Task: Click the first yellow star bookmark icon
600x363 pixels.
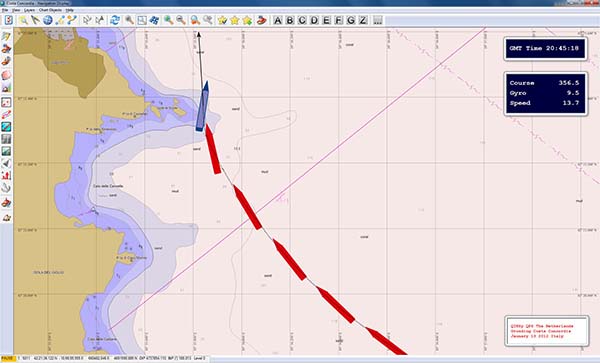Action: coord(222,20)
